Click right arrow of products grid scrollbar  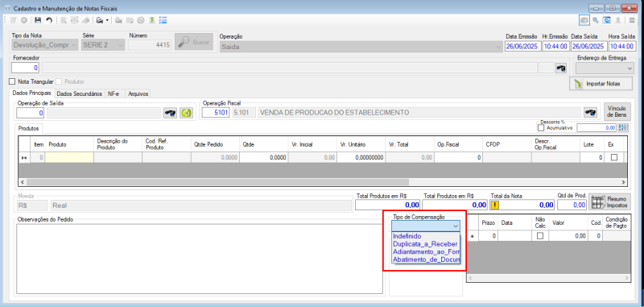[x=623, y=181]
